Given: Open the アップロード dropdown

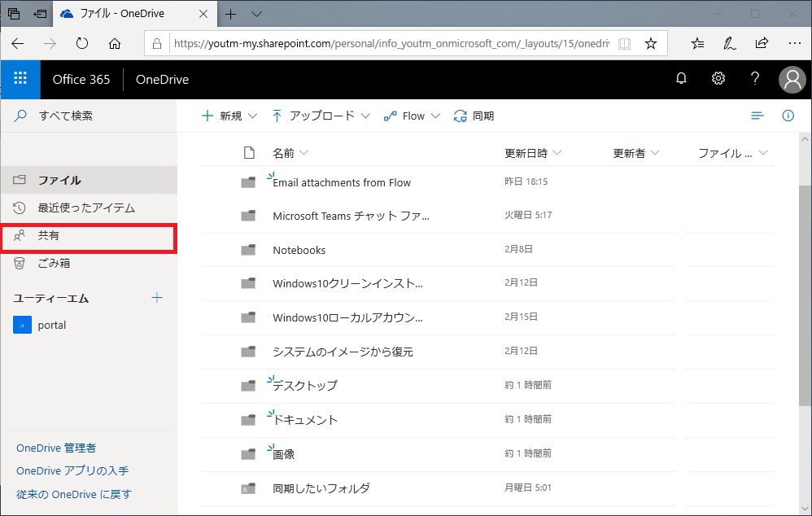Looking at the screenshot, I should click(x=321, y=116).
